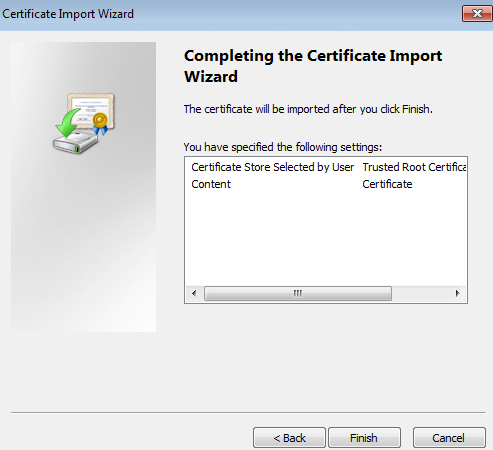The image size is (493, 450).
Task: Click the settings list right scroll arrow
Action: (458, 293)
